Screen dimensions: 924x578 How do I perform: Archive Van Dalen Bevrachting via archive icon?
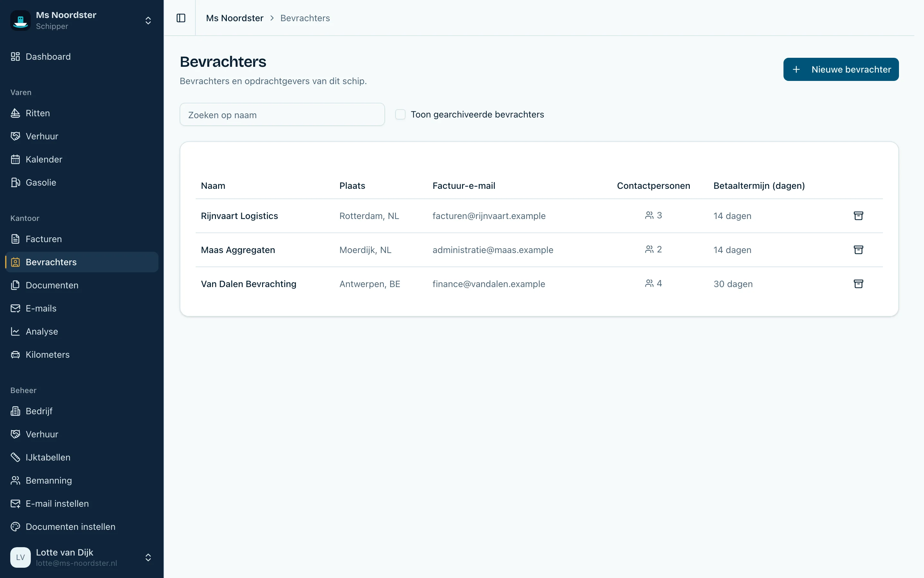click(858, 284)
